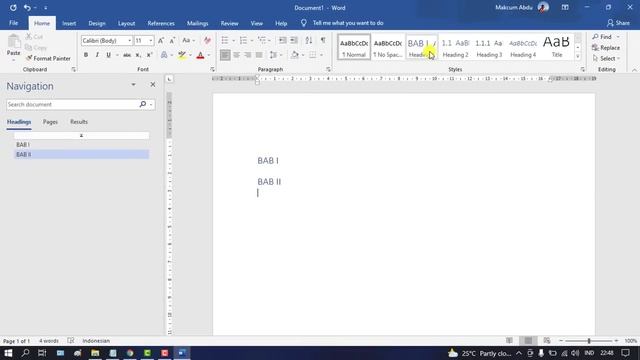Click the Paste icon
The image size is (640, 360).
click(x=13, y=42)
